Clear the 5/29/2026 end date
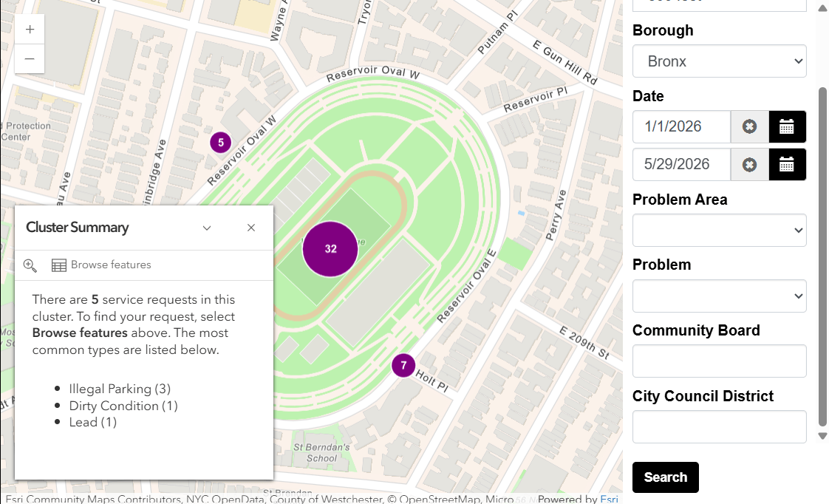The image size is (829, 504). [749, 165]
